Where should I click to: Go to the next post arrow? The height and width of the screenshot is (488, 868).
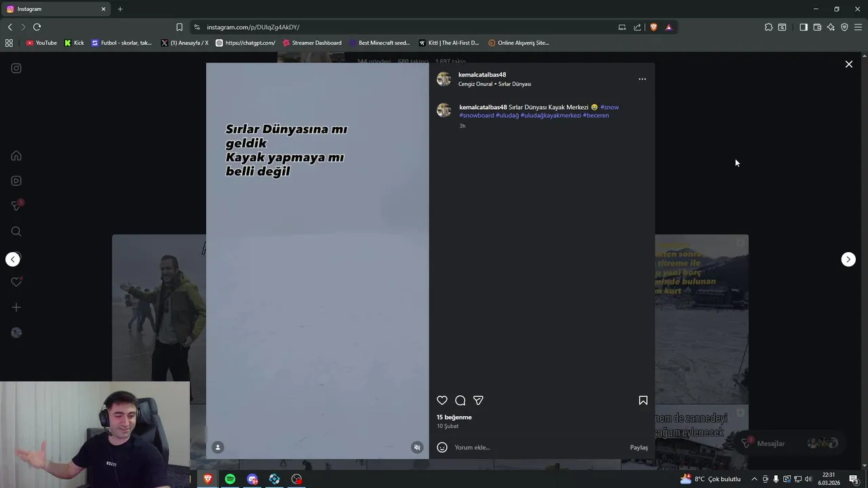tap(848, 260)
